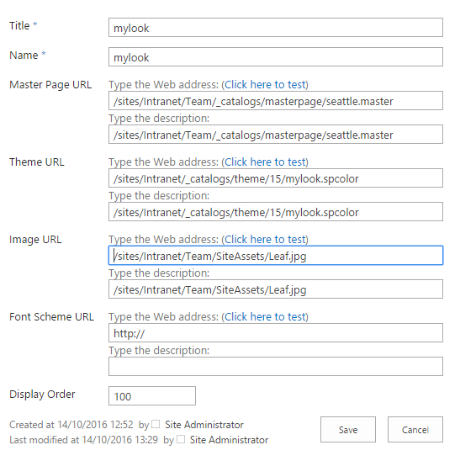
Task: Edit the Theme URL description field
Action: click(276, 212)
